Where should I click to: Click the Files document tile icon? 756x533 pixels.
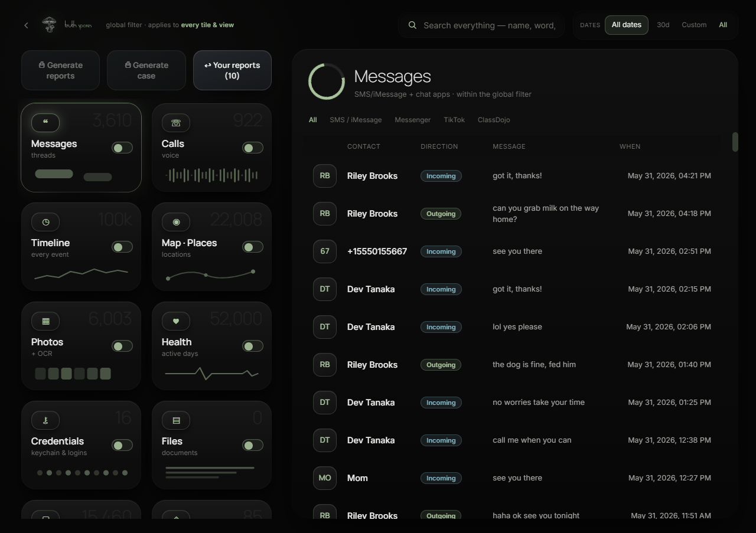tap(176, 420)
